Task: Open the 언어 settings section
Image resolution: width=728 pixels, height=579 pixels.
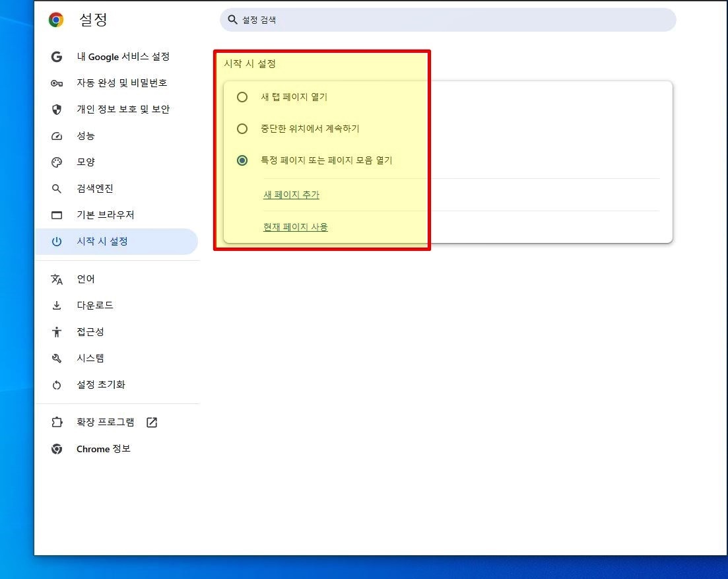Action: 117,279
